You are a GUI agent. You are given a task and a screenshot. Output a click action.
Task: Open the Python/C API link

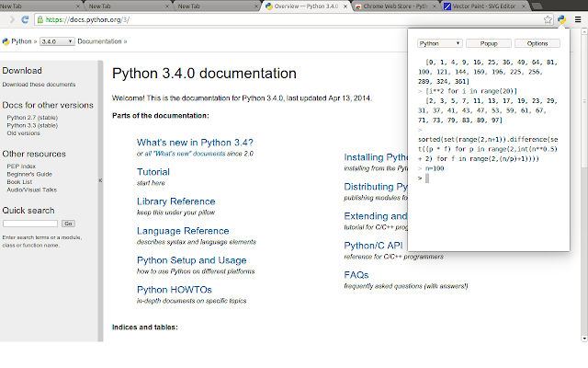374,246
